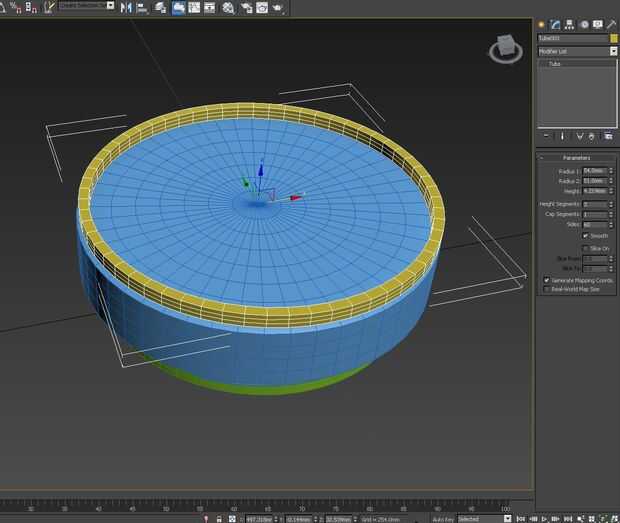Screen dimensions: 620x523
Task: Toggle the Smooth checkbox
Action: [586, 236]
